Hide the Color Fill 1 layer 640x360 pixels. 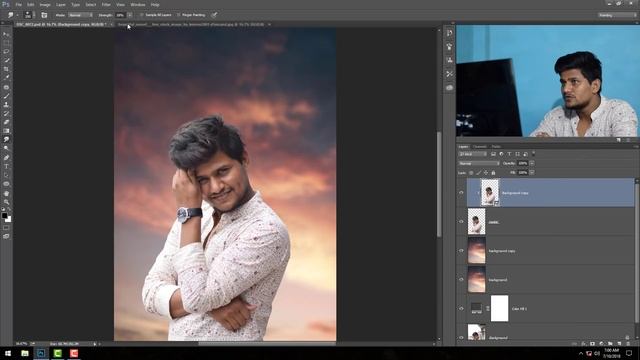click(461, 309)
